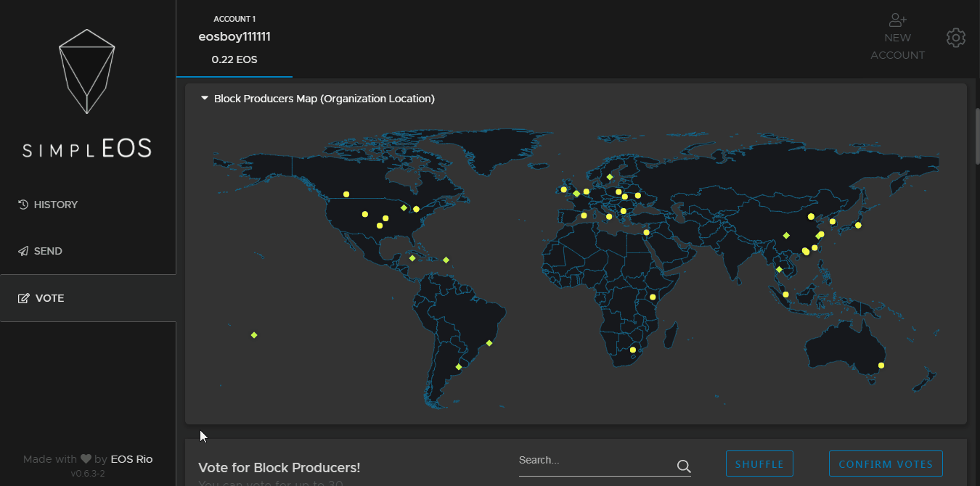980x486 pixels.
Task: Collapse the Block Producers Map panel
Action: click(205, 98)
